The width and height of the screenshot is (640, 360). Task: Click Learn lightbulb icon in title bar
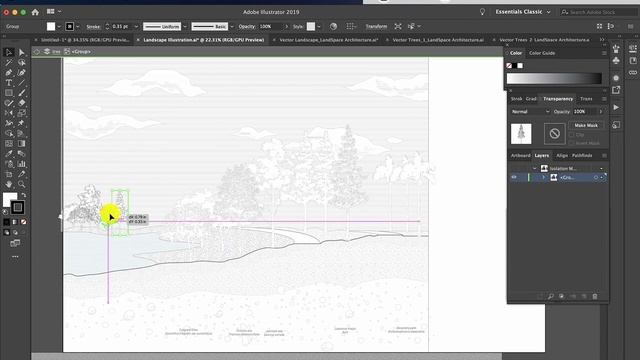(x=482, y=12)
